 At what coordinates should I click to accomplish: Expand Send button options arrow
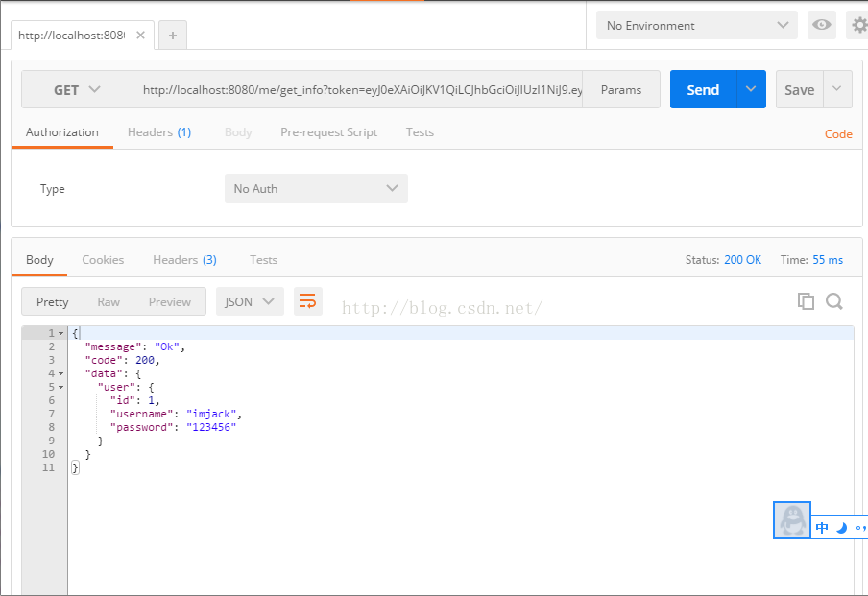[751, 89]
